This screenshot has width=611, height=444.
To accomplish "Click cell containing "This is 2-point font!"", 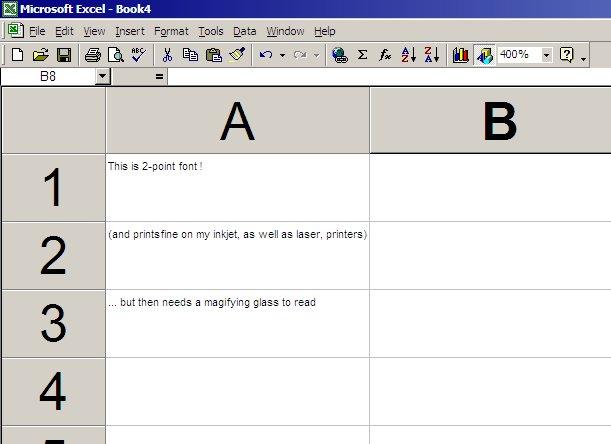I will coord(237,187).
